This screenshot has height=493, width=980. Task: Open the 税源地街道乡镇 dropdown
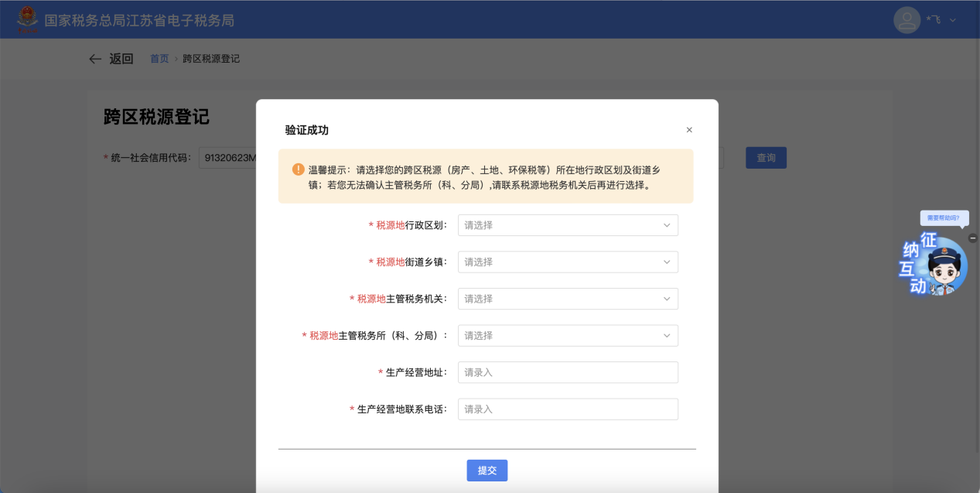[x=568, y=262]
